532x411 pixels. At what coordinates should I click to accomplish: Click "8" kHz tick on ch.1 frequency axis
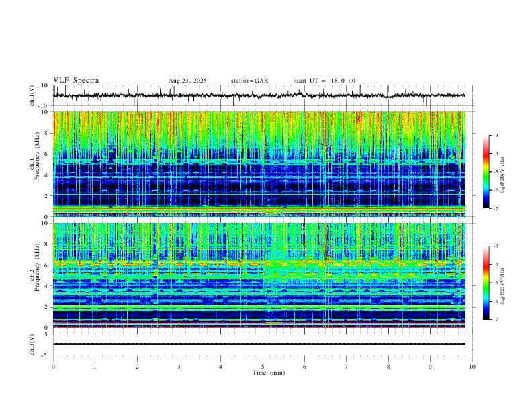tap(46, 133)
